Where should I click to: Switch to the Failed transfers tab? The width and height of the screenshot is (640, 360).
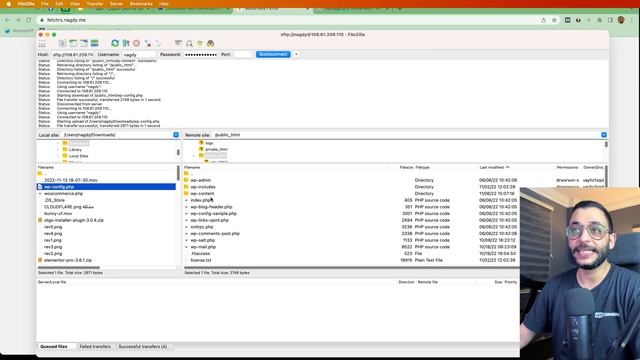click(x=95, y=347)
